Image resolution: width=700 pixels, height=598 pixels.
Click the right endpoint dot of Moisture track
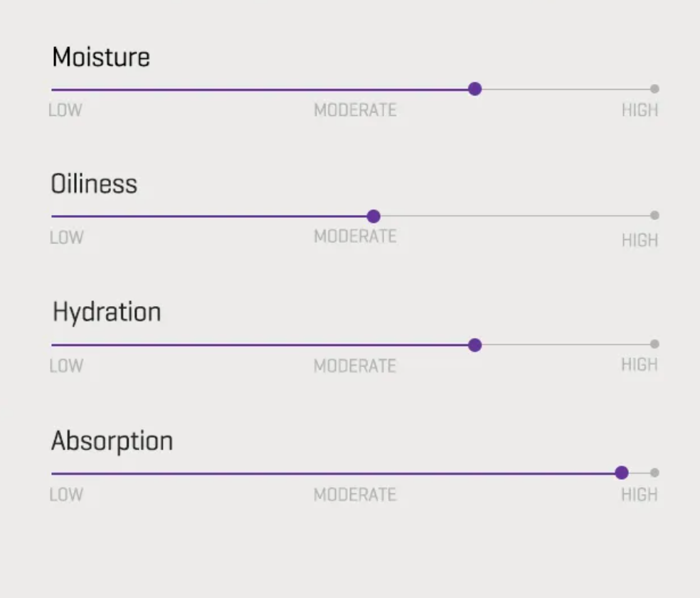(x=653, y=89)
